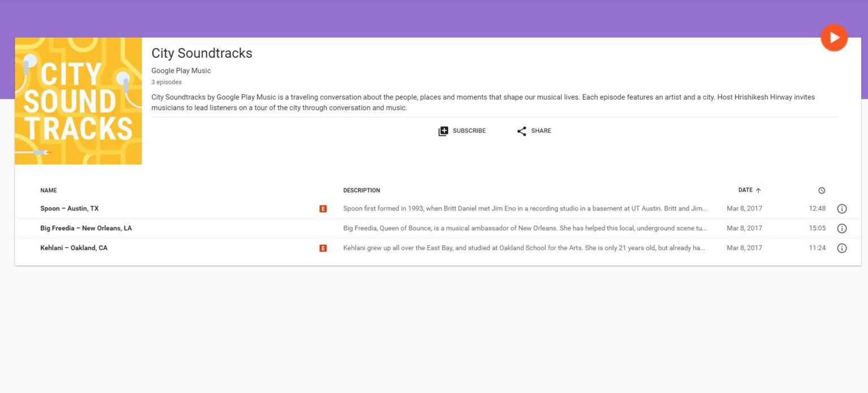
Task: Play the City Soundtracks podcast
Action: [834, 37]
